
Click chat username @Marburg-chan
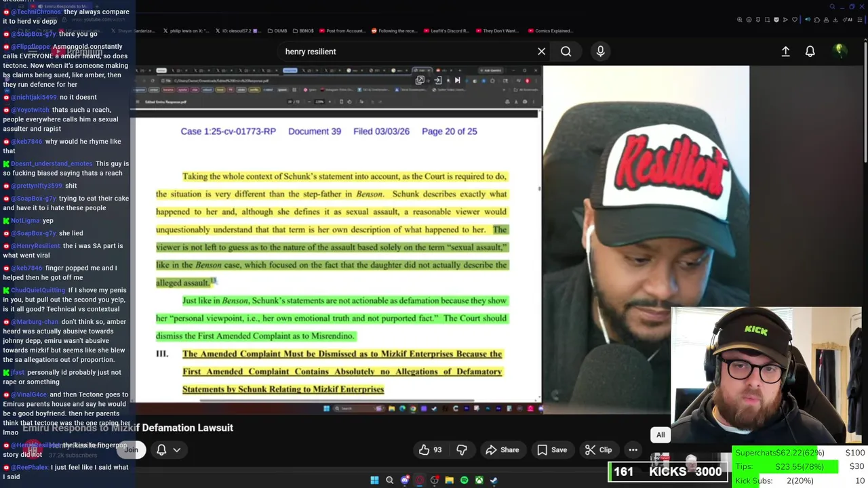tap(35, 322)
